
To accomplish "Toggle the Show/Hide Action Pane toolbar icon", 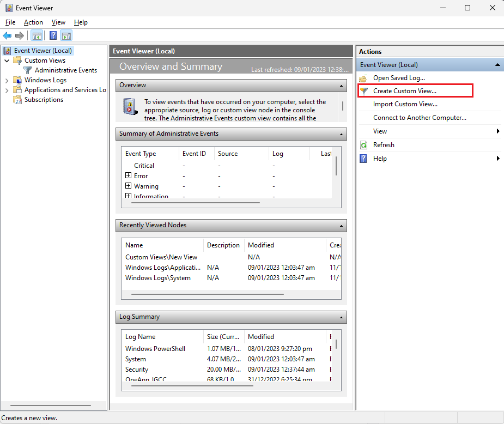I will 66,35.
